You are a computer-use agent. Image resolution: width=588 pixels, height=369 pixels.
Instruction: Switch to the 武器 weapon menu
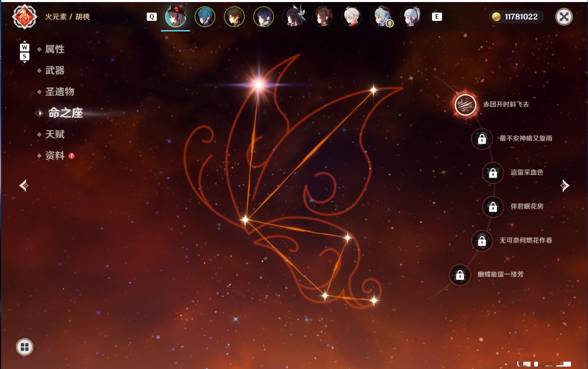55,71
